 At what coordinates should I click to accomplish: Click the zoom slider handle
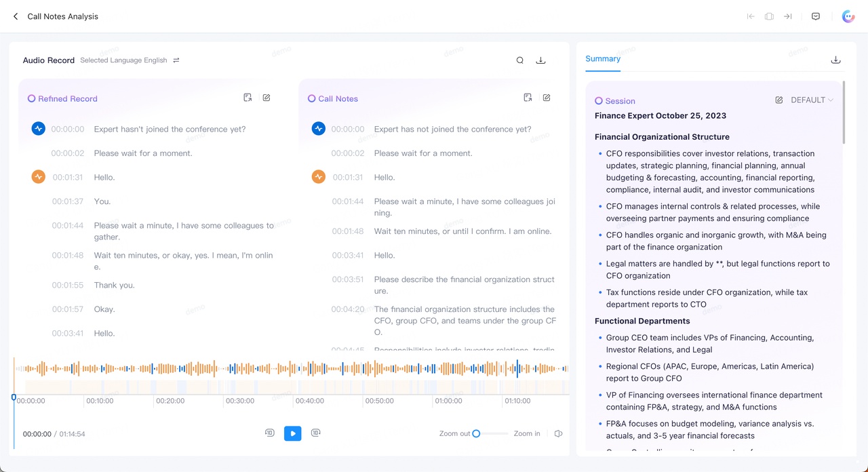click(476, 433)
